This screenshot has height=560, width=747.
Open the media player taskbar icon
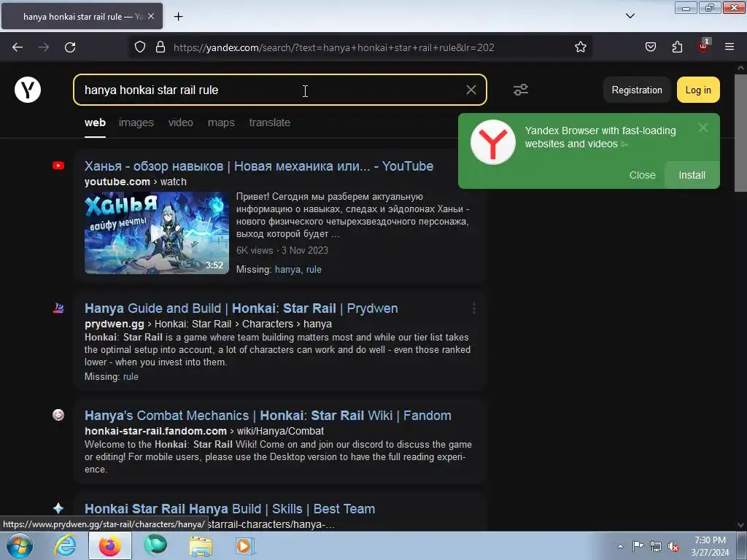point(245,545)
